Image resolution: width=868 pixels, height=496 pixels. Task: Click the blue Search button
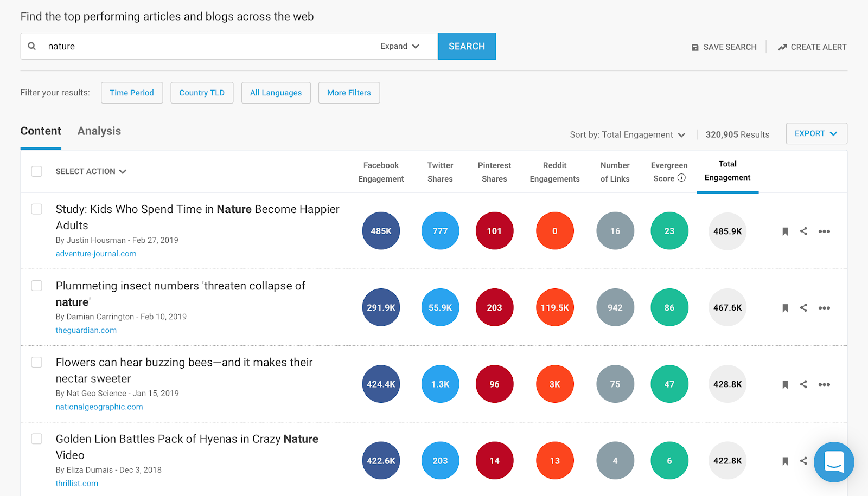pyautogui.click(x=467, y=46)
